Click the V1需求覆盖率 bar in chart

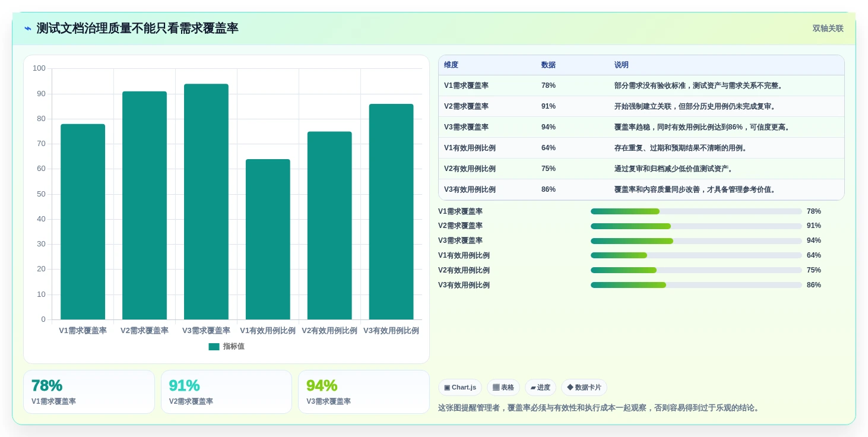[x=83, y=222]
